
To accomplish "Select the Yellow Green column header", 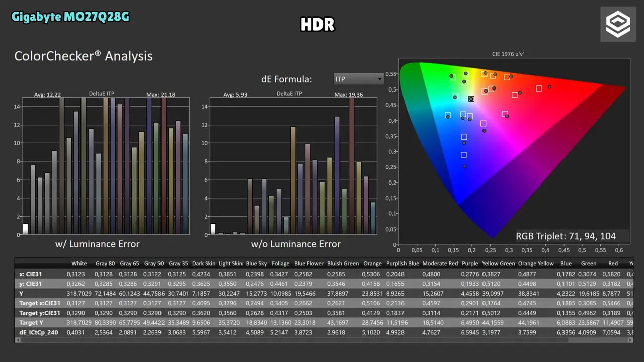I will point(498,264).
